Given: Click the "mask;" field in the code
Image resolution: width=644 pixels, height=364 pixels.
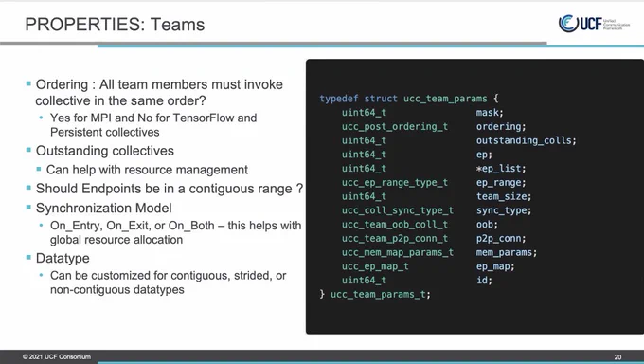Looking at the screenshot, I should [x=490, y=112].
